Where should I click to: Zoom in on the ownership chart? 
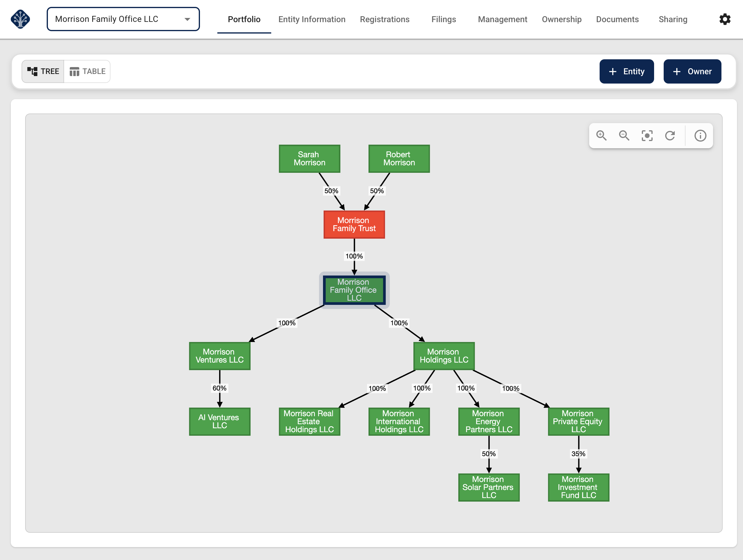(x=601, y=136)
